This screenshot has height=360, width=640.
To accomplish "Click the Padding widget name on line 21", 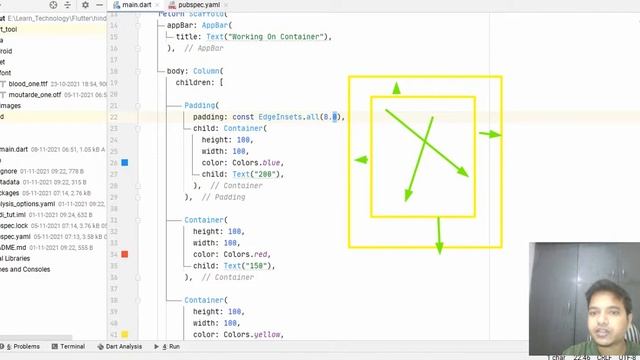I will [200, 105].
